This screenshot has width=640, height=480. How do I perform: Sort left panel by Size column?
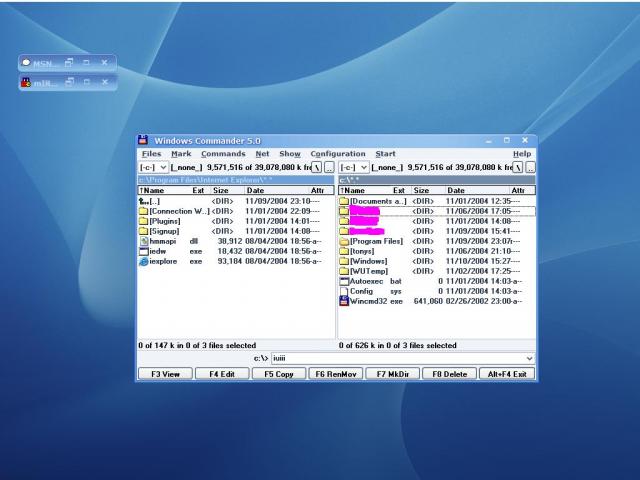227,190
